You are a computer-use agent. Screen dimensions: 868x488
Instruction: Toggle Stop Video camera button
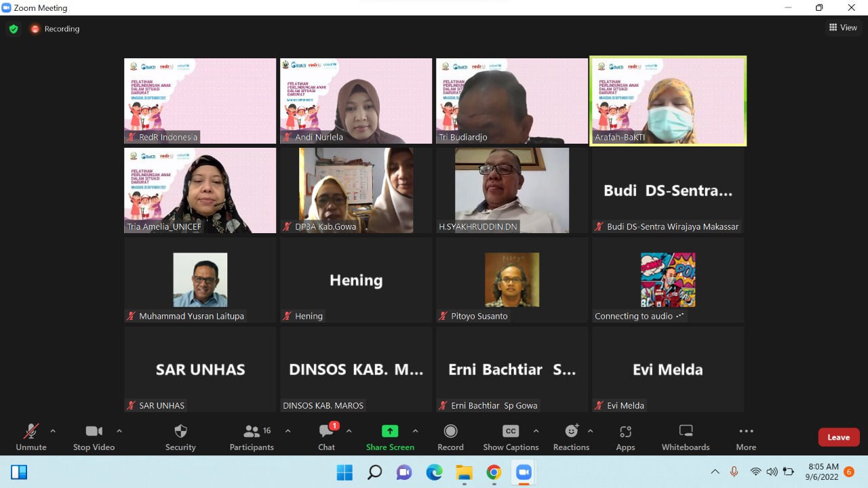pos(94,431)
